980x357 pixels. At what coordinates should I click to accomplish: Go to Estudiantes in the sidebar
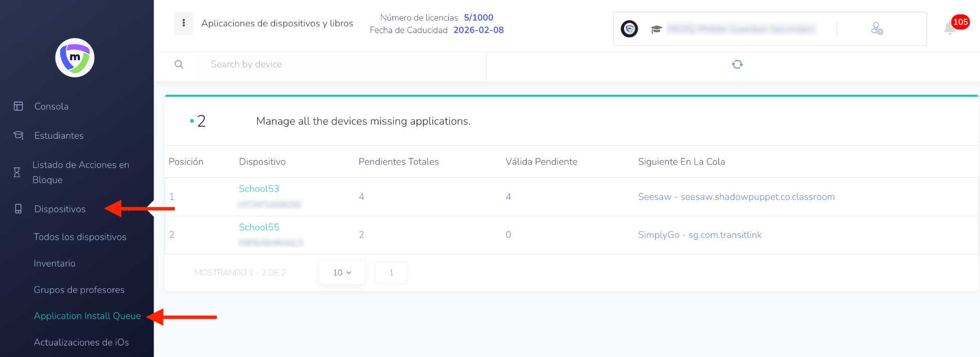coord(59,135)
